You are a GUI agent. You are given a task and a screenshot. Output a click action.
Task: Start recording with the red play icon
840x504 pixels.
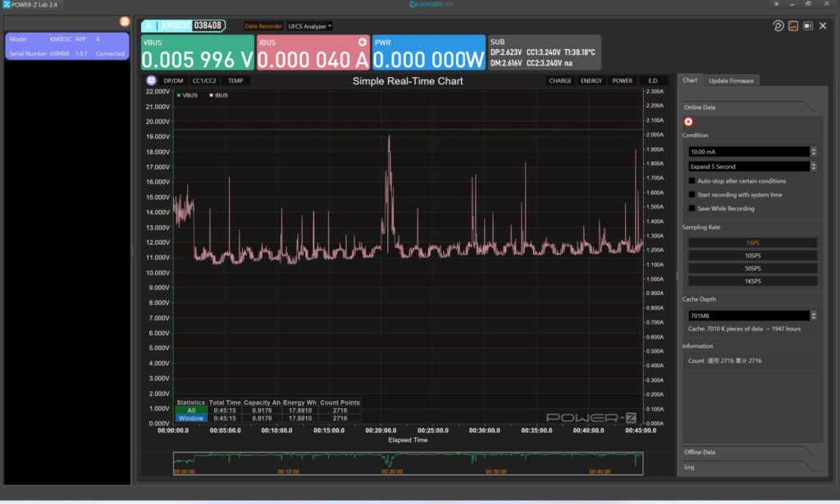(688, 121)
